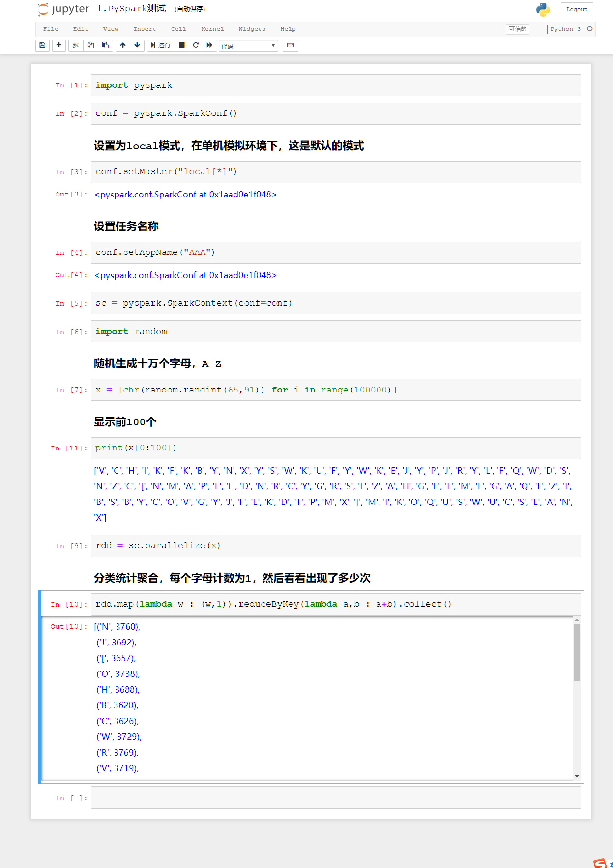This screenshot has width=613, height=868.
Task: Click the 随机生成十万个字母 heading
Action: 157,364
